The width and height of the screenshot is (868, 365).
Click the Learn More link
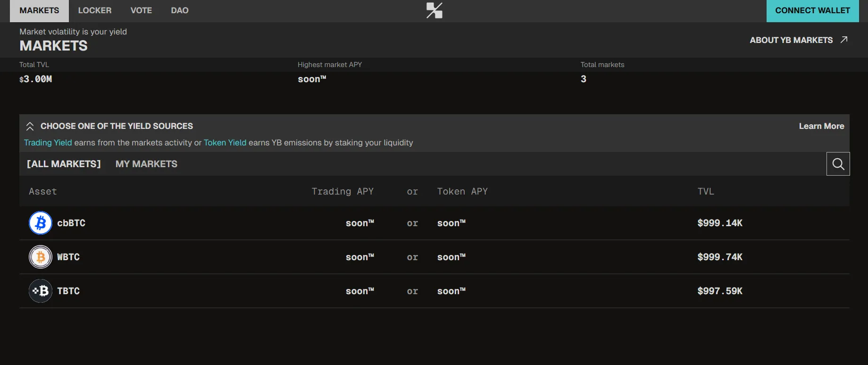point(821,126)
